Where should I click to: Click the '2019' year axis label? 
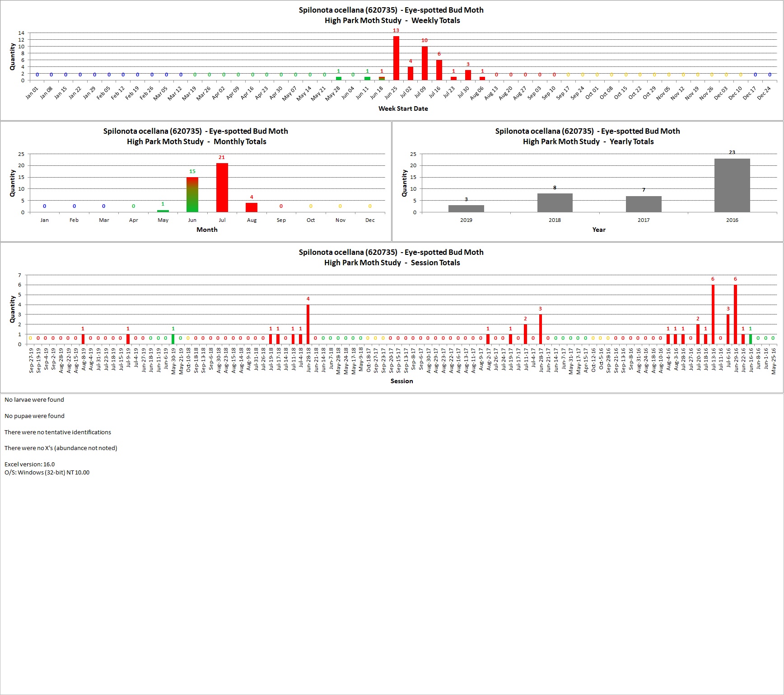466,220
